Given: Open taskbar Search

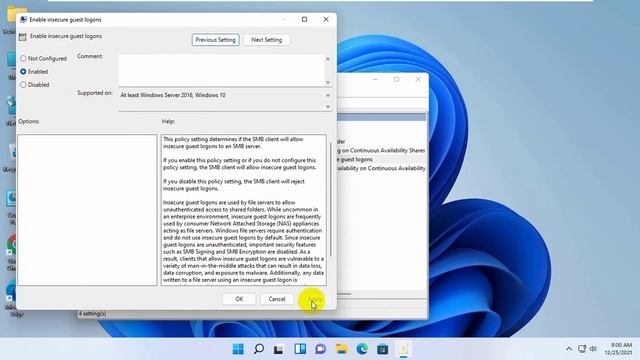Looking at the screenshot, I should click(x=259, y=349).
